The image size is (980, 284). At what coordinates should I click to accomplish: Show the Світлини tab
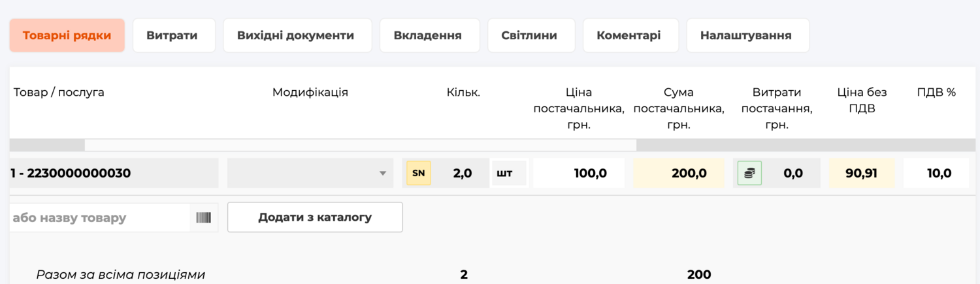(x=529, y=35)
